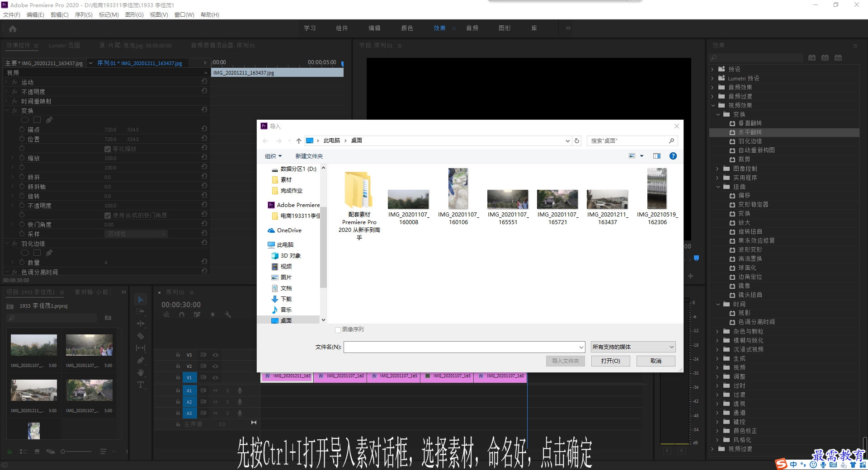Click the 新建文件夹 button
The image size is (868, 470).
(x=309, y=156)
